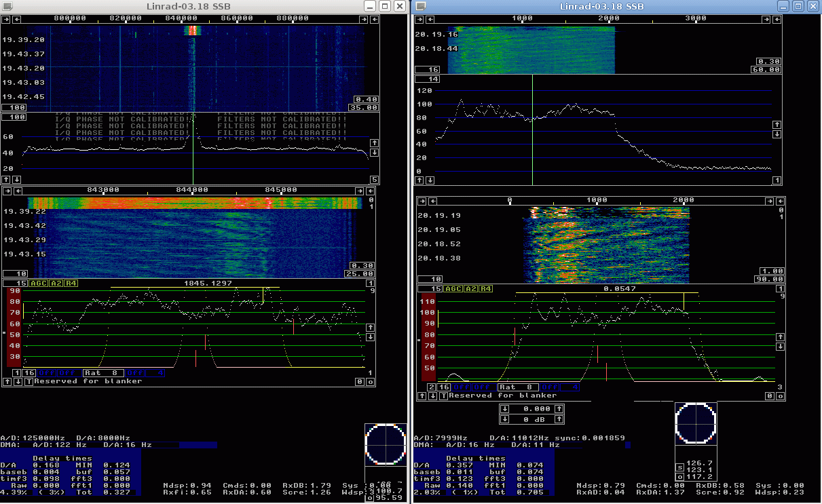This screenshot has width=822, height=504.
Task: Click the 's' button below right window polarization circle
Action: click(x=680, y=467)
